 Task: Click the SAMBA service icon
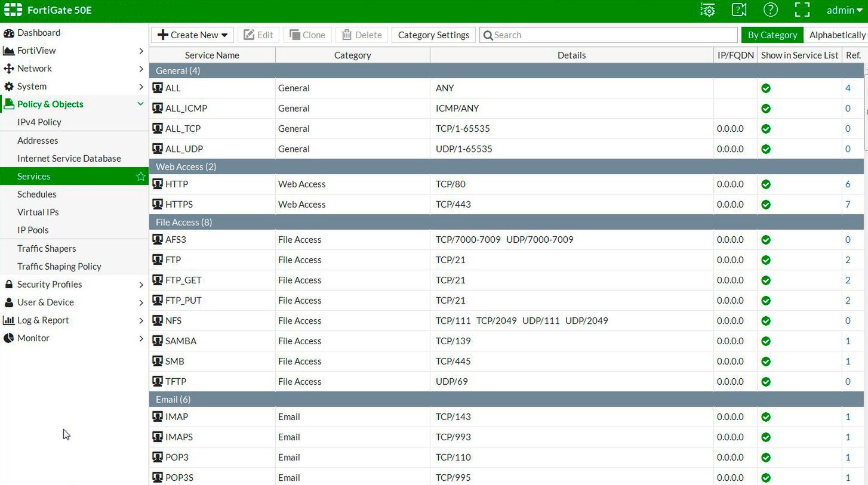pos(158,341)
